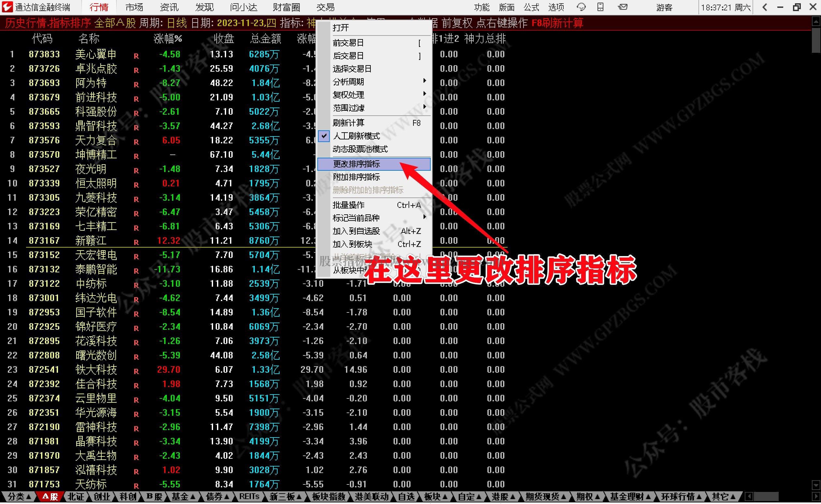Sort by the 总金额 column header
The image size is (821, 504).
[x=265, y=39]
